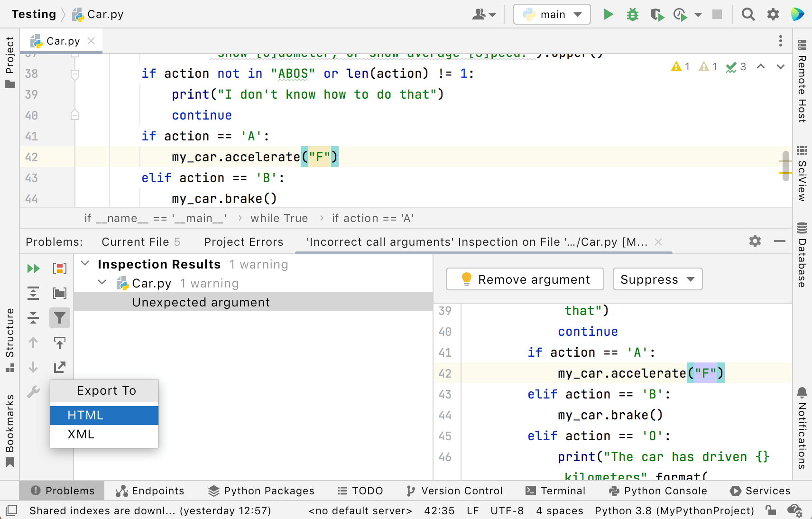This screenshot has height=519, width=812.
Task: Start debugging with the bug icon
Action: tap(632, 14)
